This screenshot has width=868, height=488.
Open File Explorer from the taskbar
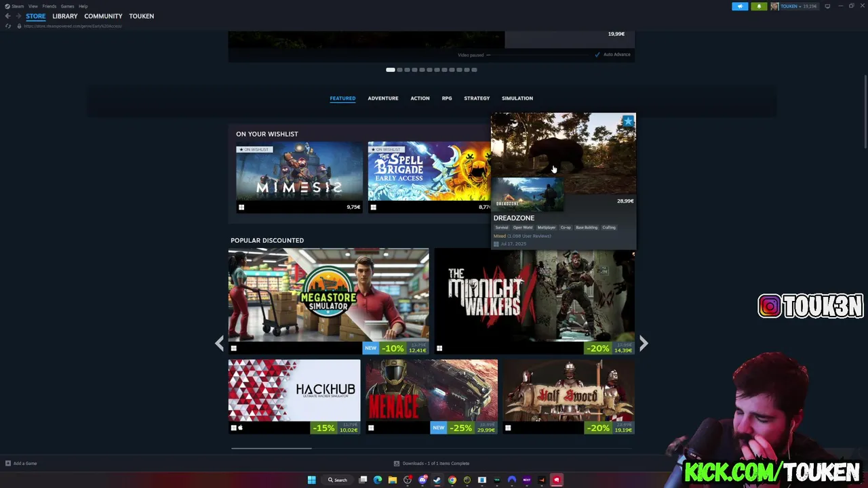[393, 480]
